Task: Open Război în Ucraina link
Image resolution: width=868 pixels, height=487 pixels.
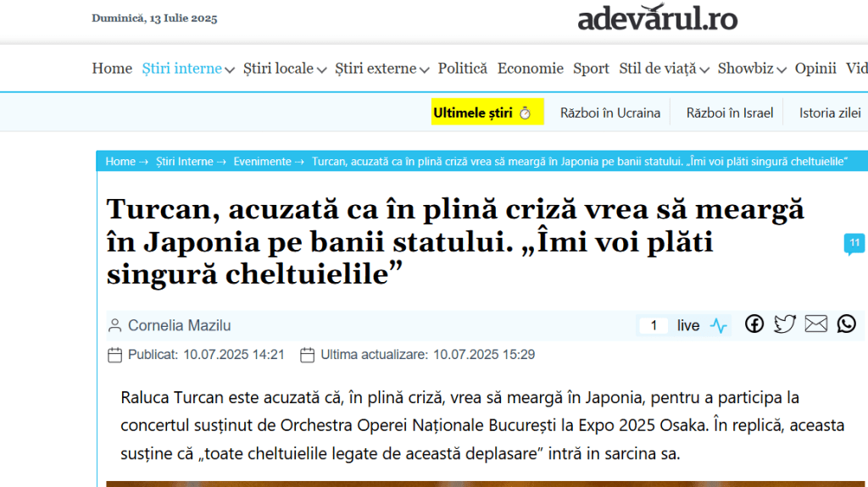Action: pos(609,113)
